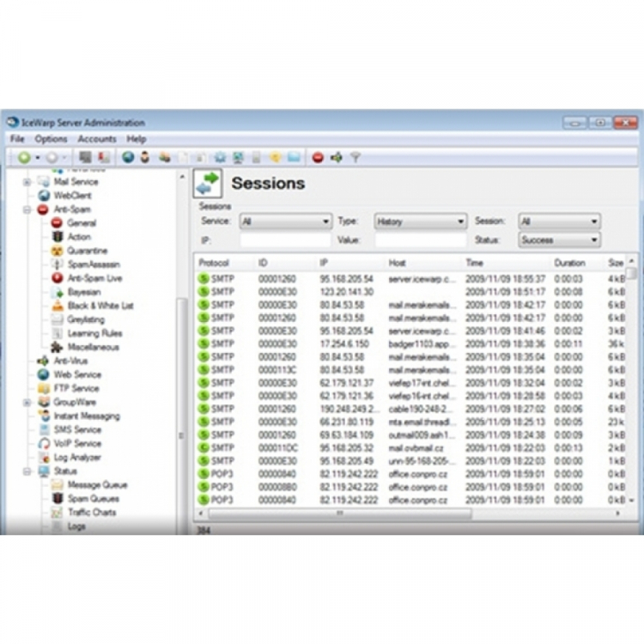The image size is (644, 644).
Task: Click the red document toolbar icon
Action: (104, 157)
